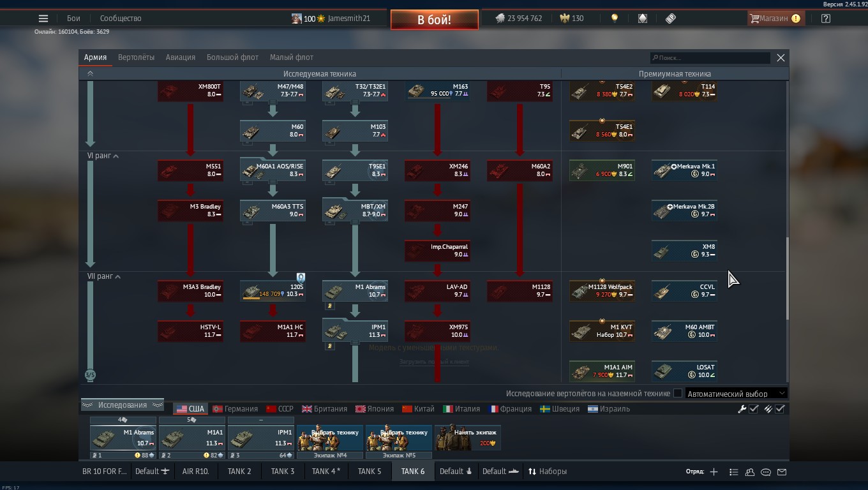Open the Наборы presets selector
The width and height of the screenshot is (868, 490).
coord(547,471)
